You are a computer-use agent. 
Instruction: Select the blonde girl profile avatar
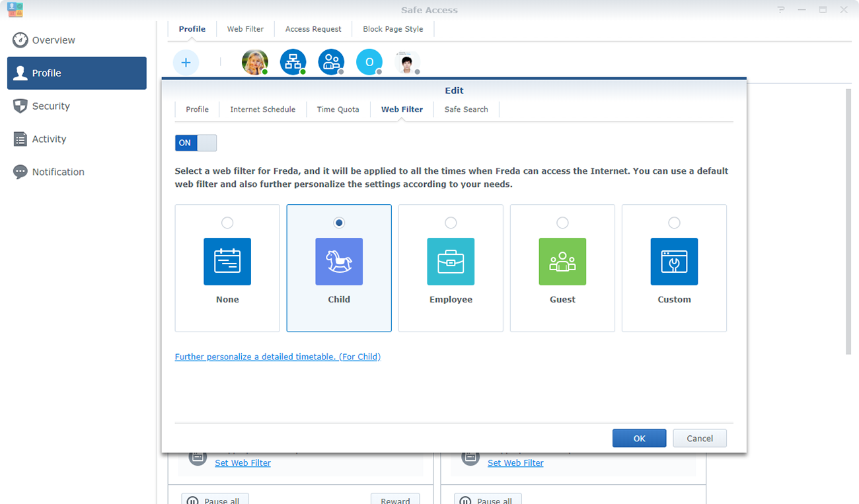pyautogui.click(x=254, y=62)
